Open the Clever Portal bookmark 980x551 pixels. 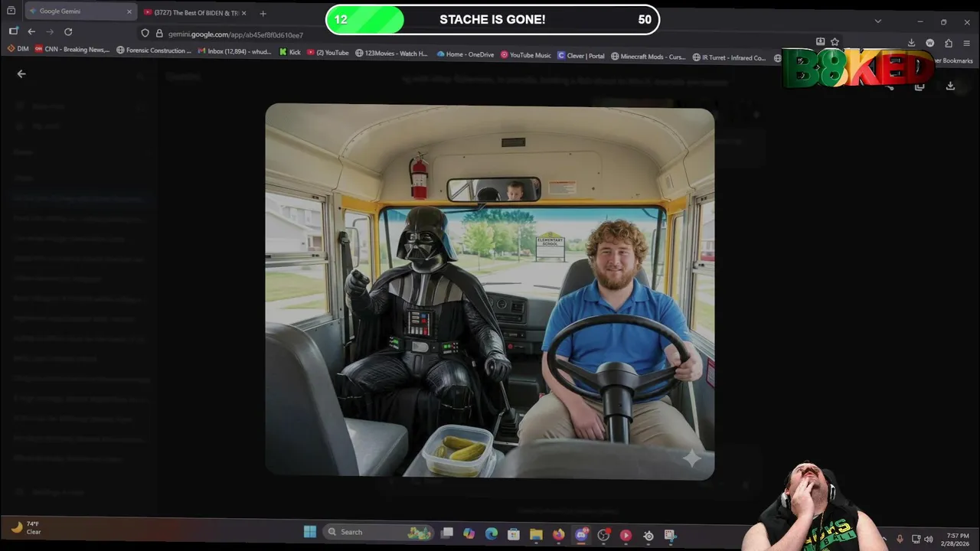[581, 56]
